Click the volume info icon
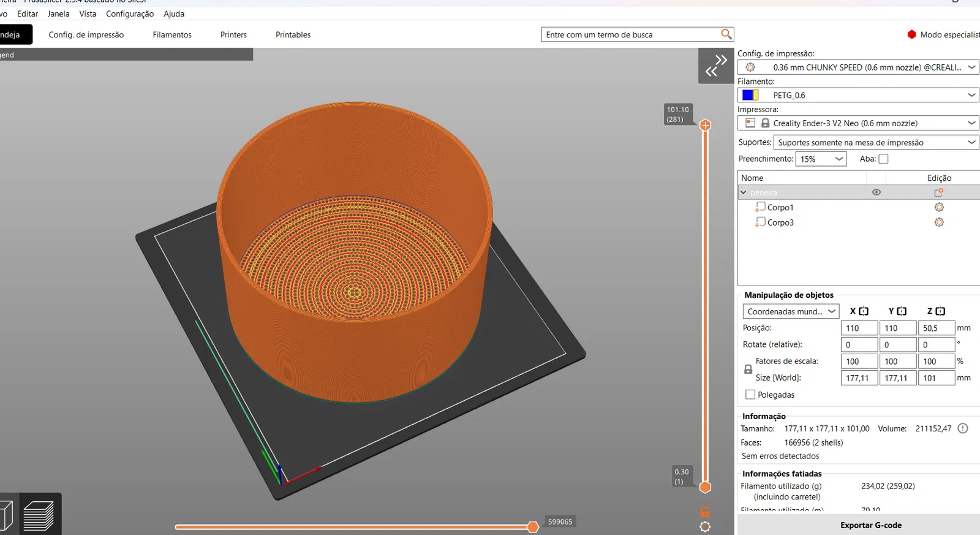The height and width of the screenshot is (535, 980). (962, 428)
